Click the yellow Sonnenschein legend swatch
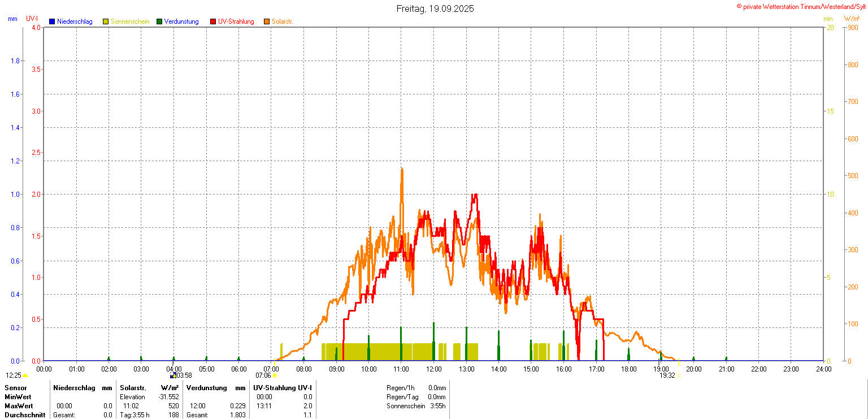Image resolution: width=868 pixels, height=419 pixels. (x=106, y=21)
